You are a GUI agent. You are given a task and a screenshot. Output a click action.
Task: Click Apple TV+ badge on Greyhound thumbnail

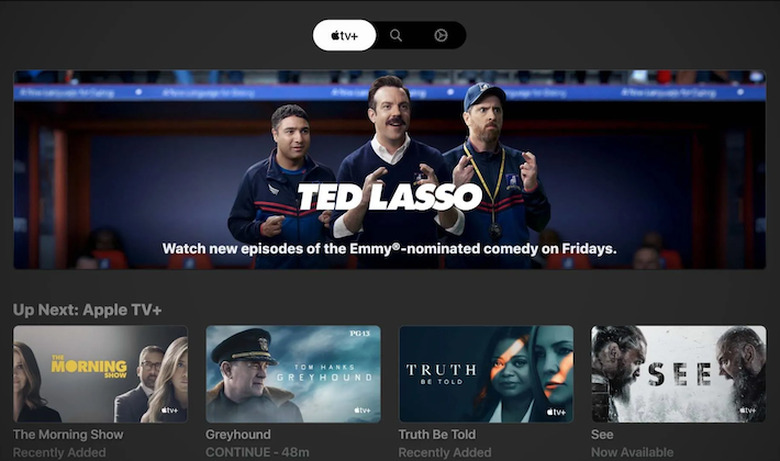[x=362, y=410]
